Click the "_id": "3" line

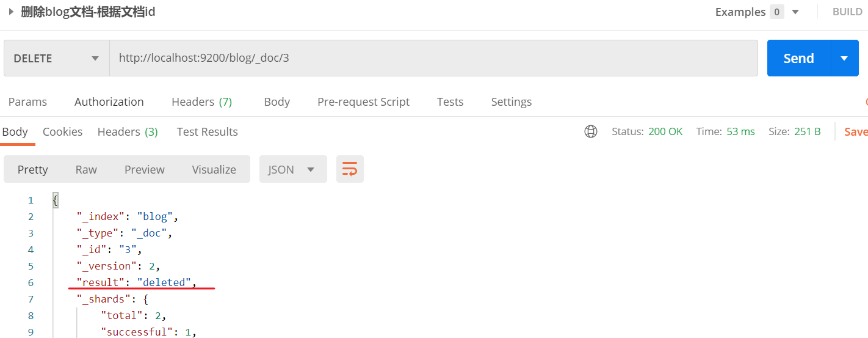pos(109,249)
